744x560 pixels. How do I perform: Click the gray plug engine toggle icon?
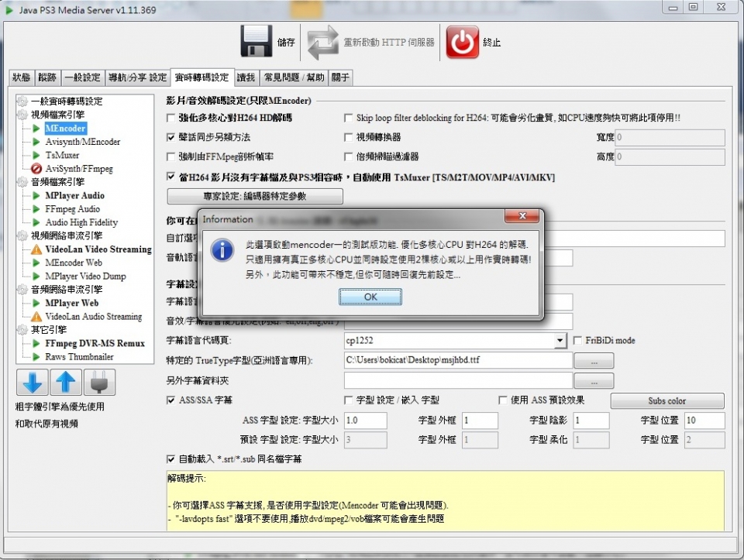pos(102,382)
